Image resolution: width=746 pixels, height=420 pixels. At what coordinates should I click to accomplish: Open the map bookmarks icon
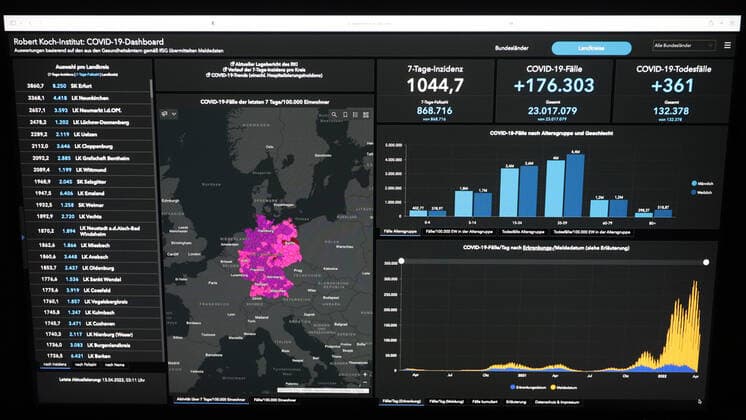[x=345, y=115]
